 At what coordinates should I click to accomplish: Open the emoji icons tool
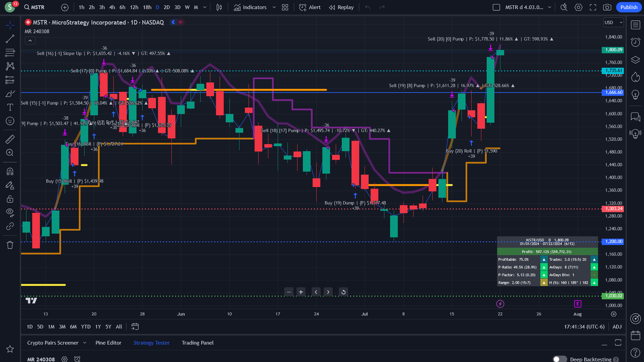(10, 121)
